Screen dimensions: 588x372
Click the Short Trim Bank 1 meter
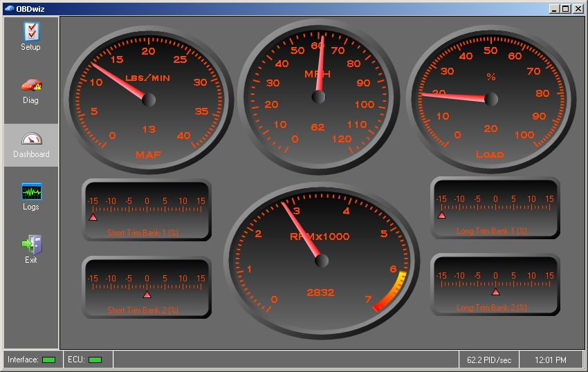[147, 210]
